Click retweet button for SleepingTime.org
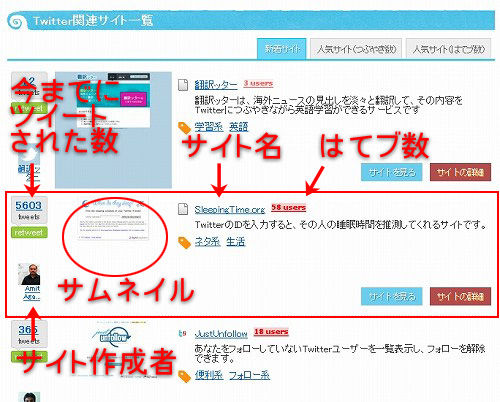Screen dimensions: 500x402 [x=29, y=232]
